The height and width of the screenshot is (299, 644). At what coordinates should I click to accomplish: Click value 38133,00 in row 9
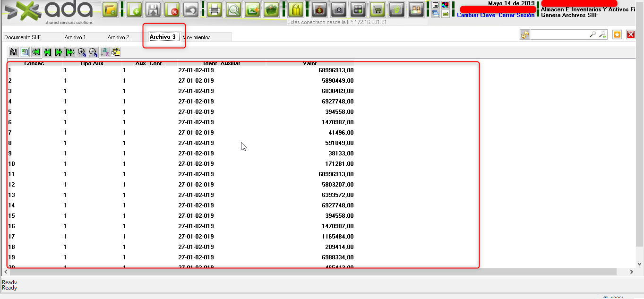click(x=341, y=154)
